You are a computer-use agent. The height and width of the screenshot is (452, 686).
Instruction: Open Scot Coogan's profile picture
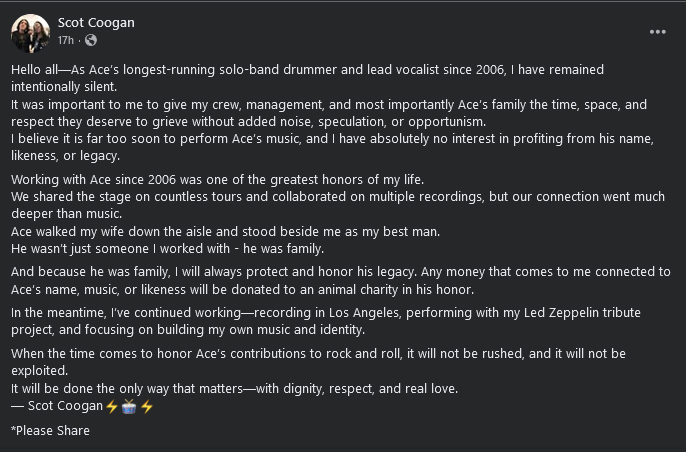[x=30, y=33]
